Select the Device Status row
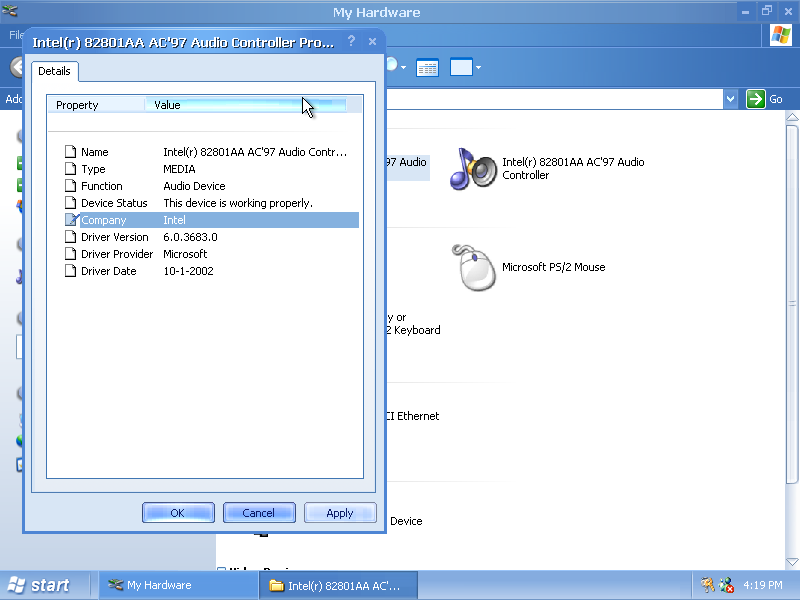The height and width of the screenshot is (600, 800). [212, 203]
